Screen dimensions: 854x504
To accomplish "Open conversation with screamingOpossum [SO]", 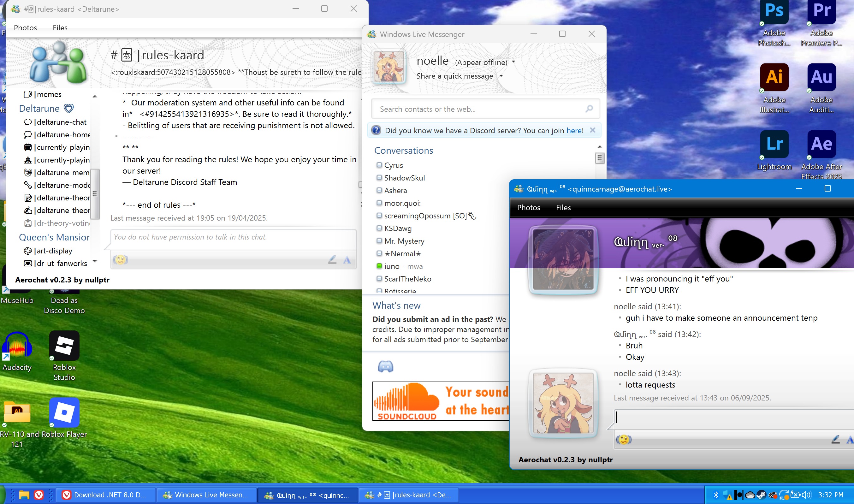I will [x=426, y=216].
